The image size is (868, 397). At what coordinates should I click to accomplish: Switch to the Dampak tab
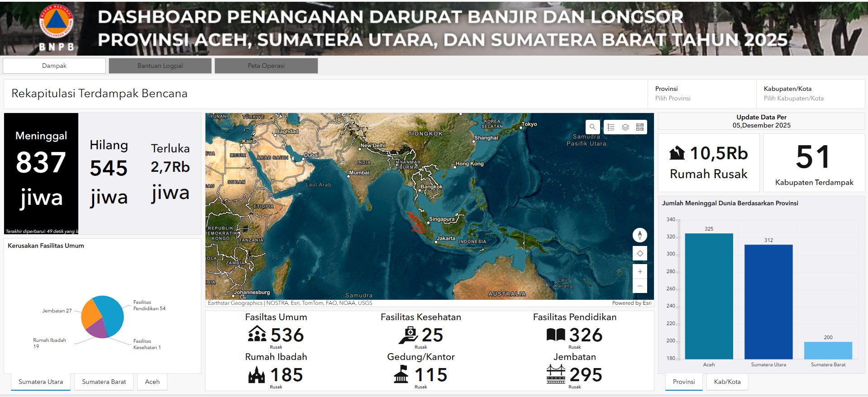(x=54, y=66)
